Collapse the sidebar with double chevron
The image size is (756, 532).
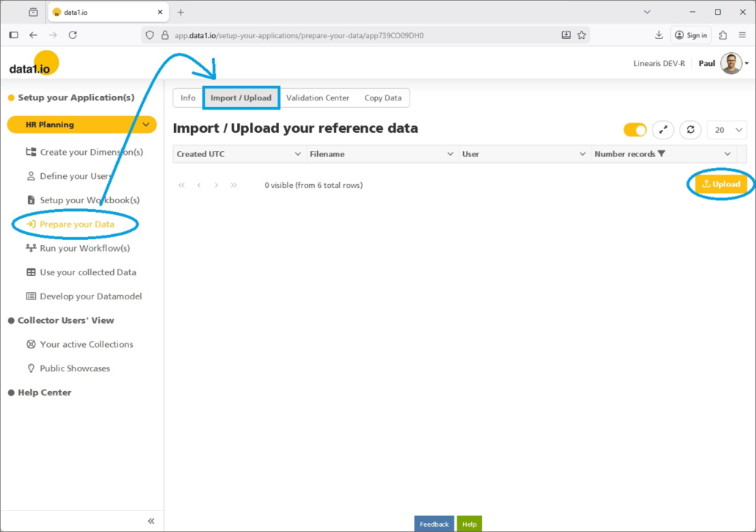151,521
